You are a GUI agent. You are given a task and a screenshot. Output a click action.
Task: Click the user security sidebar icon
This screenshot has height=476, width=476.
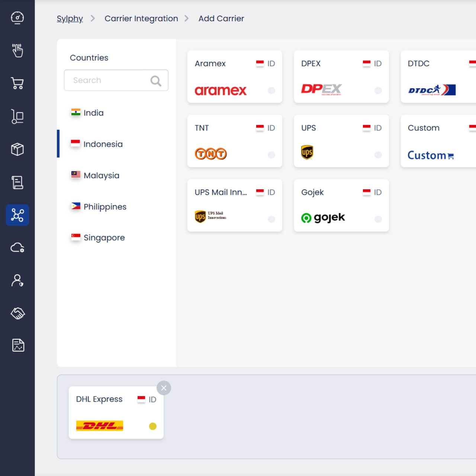(x=17, y=280)
